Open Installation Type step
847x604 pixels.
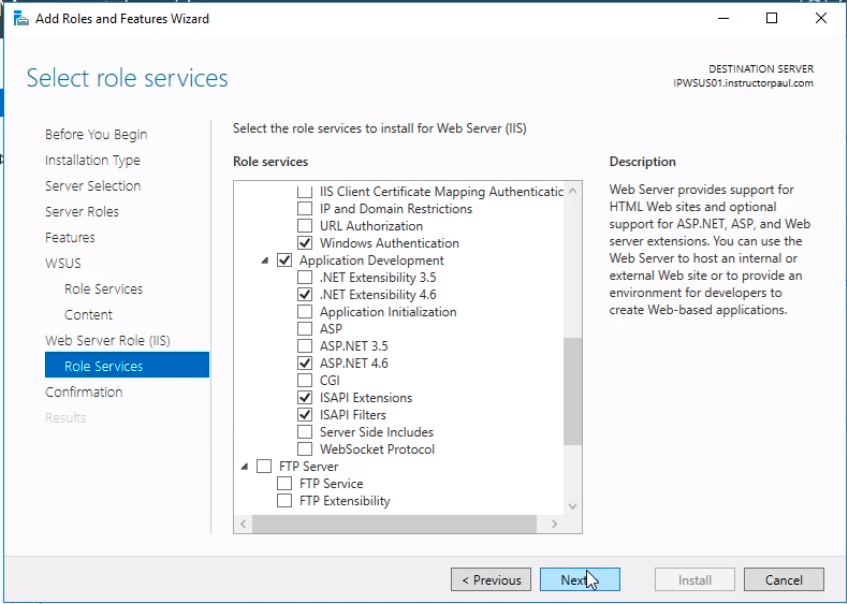tap(92, 160)
